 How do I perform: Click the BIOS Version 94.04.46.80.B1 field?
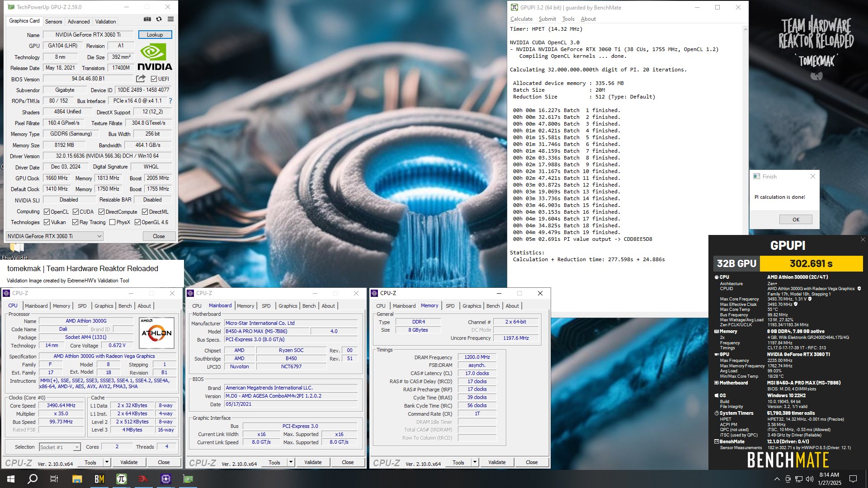tap(88, 79)
